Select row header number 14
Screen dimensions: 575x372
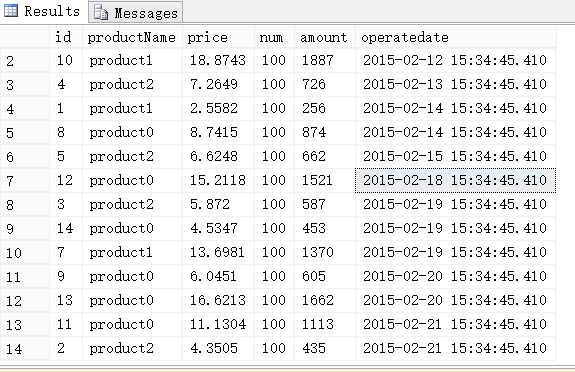point(24,349)
